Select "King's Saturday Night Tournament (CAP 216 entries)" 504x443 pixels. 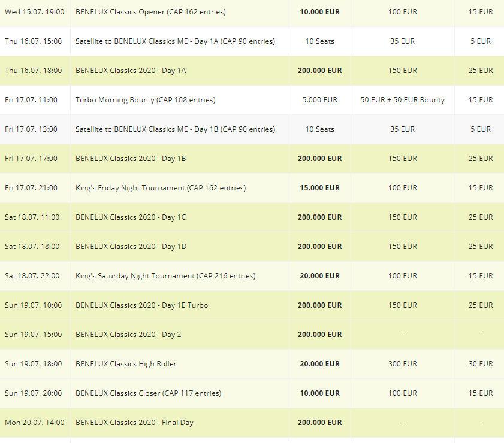pyautogui.click(x=165, y=276)
